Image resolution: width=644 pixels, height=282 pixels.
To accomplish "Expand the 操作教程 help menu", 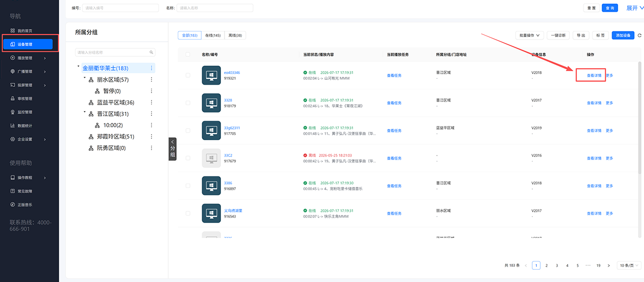I will pyautogui.click(x=28, y=178).
